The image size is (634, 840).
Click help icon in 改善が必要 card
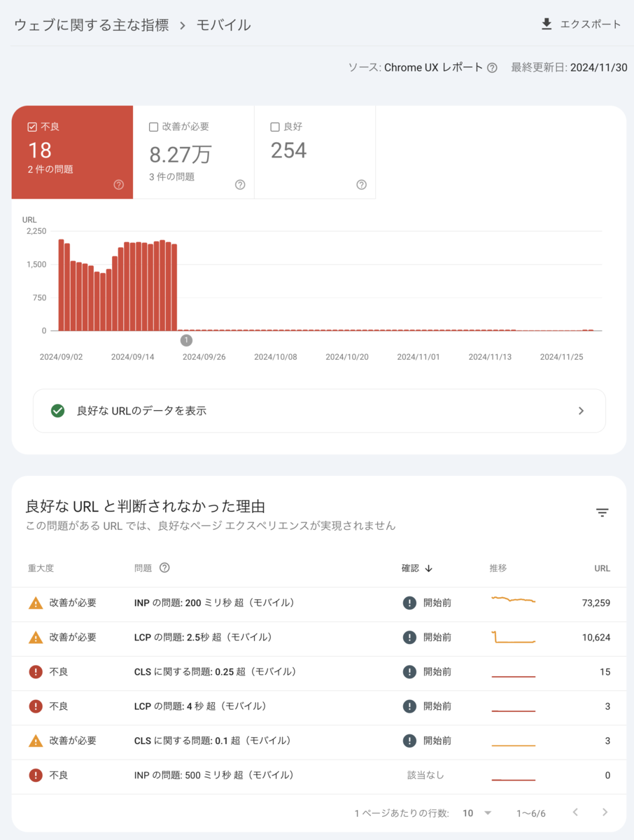tap(240, 185)
